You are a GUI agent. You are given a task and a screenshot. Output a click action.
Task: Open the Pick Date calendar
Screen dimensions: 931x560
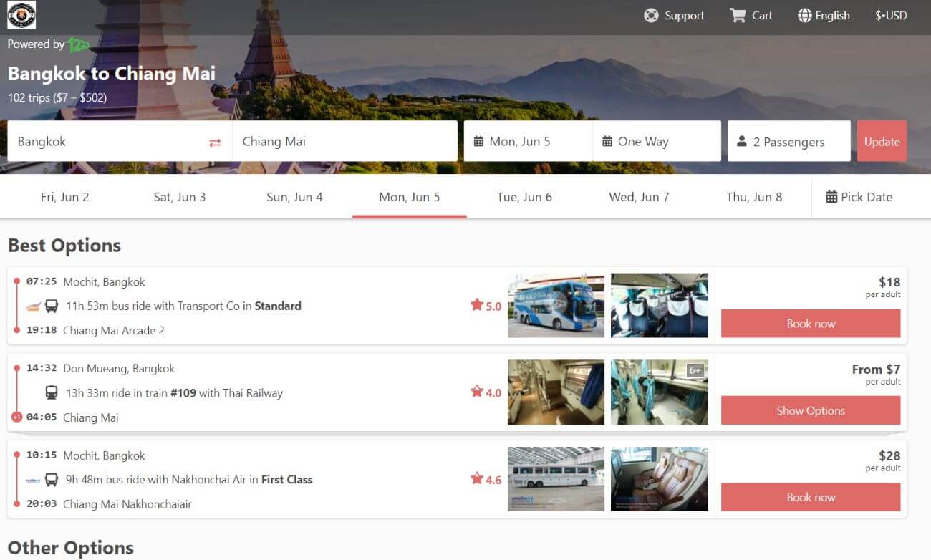tap(859, 197)
